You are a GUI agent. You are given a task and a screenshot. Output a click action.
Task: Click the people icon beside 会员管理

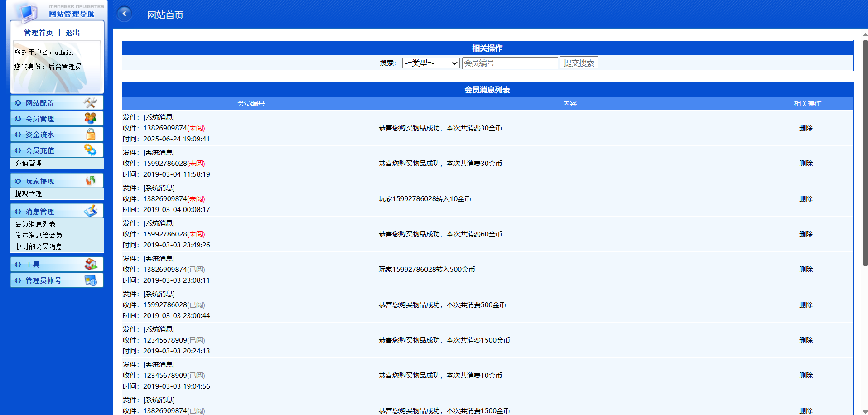(90, 118)
